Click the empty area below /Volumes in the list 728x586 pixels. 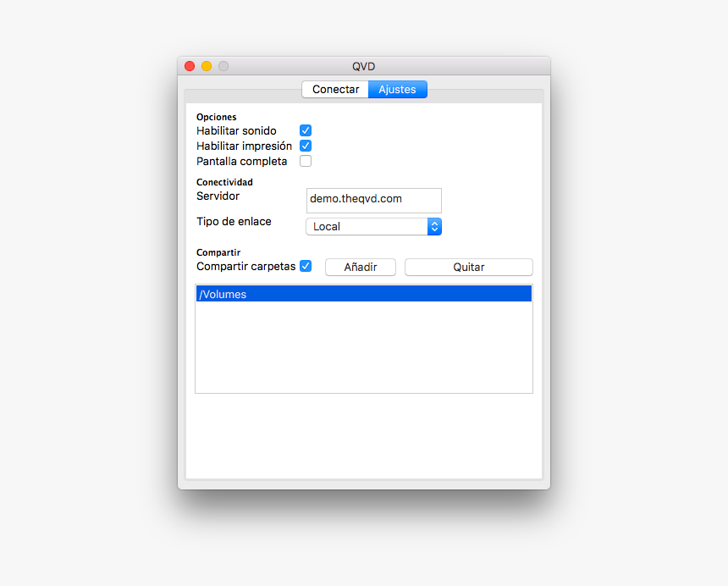(x=363, y=347)
